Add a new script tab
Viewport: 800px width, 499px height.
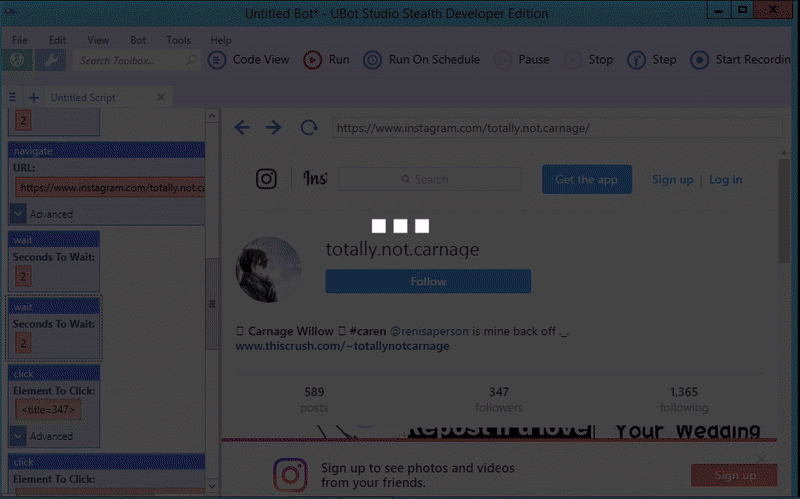point(34,97)
